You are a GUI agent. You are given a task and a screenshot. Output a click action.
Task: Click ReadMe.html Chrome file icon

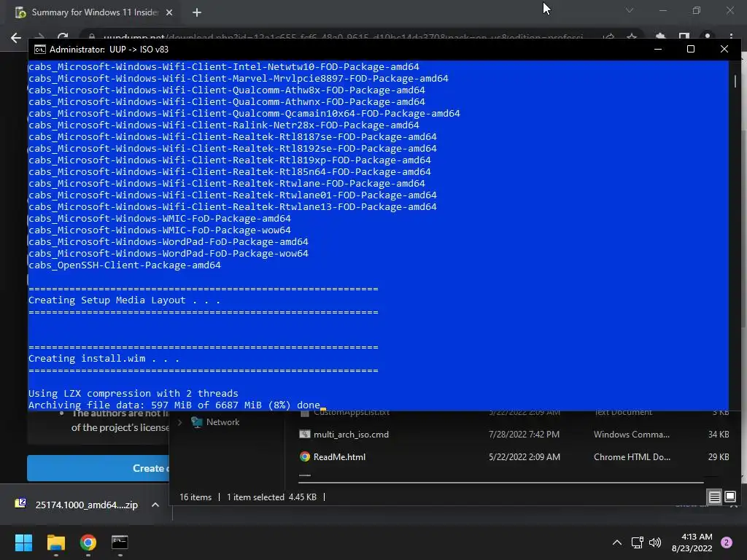coord(305,456)
